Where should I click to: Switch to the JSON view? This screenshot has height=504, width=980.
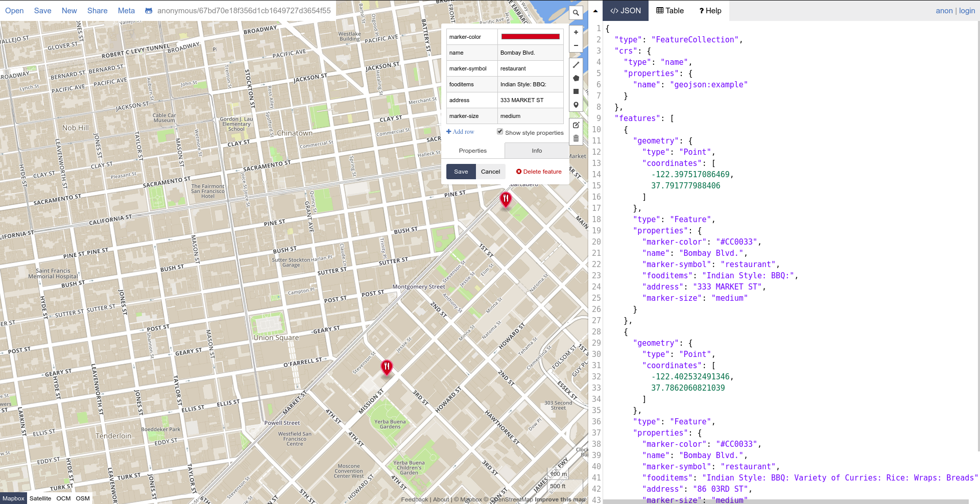coord(625,10)
